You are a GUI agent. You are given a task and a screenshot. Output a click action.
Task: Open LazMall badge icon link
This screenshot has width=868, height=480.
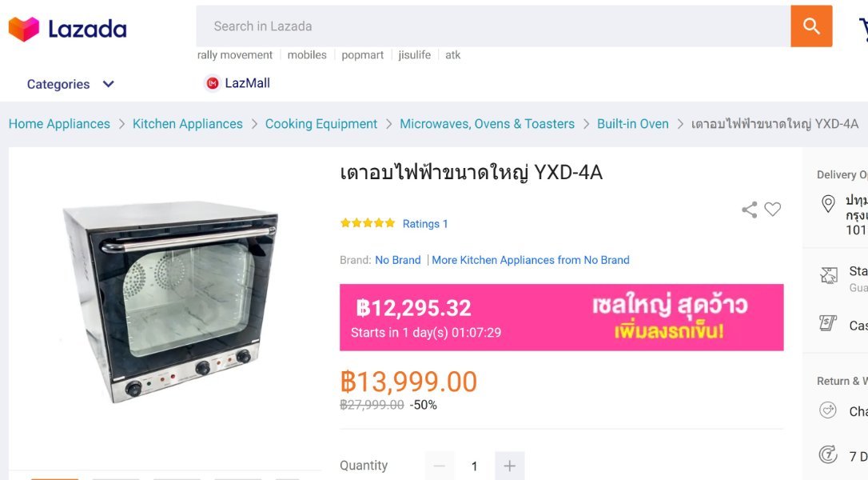(x=212, y=83)
